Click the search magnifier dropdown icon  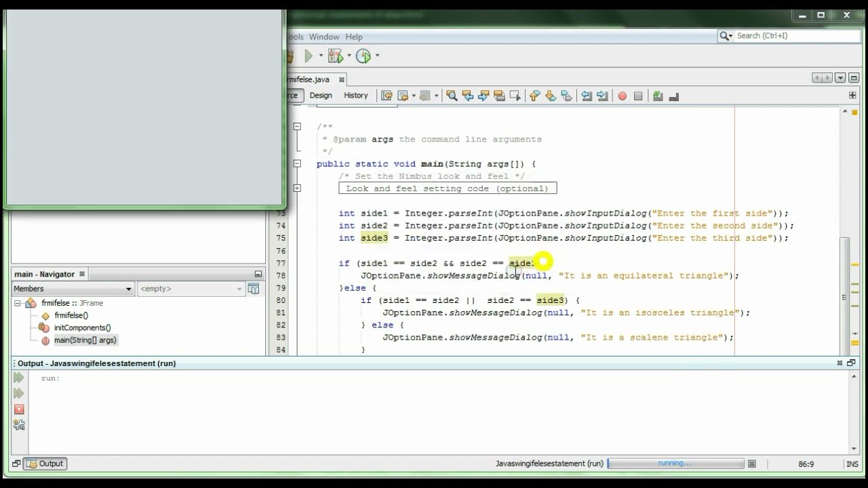(x=726, y=36)
